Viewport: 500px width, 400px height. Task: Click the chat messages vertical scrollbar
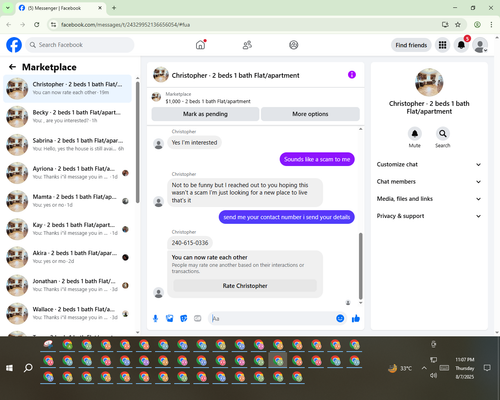[360, 266]
